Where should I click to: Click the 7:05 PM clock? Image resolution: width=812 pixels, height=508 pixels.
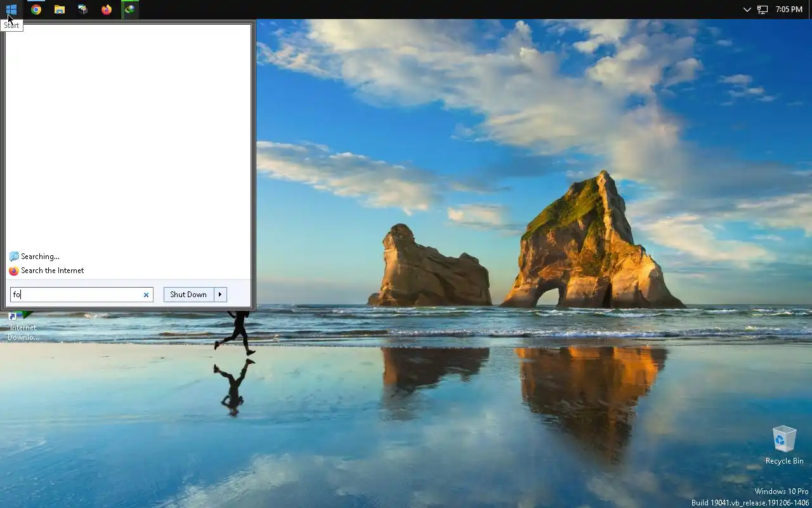point(789,10)
